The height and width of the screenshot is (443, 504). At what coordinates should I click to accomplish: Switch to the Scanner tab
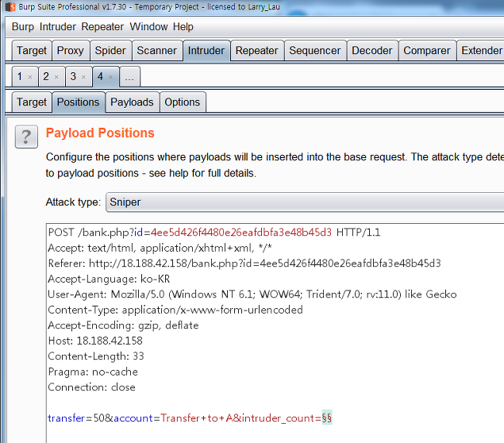[x=157, y=51]
